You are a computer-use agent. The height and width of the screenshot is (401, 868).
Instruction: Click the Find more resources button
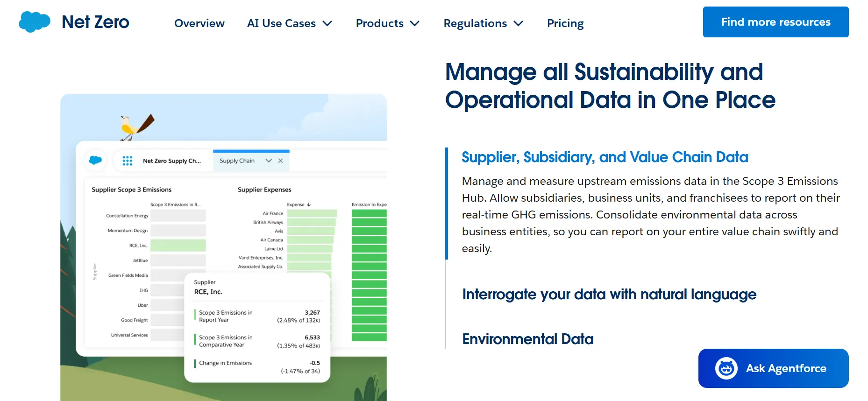[x=776, y=22]
